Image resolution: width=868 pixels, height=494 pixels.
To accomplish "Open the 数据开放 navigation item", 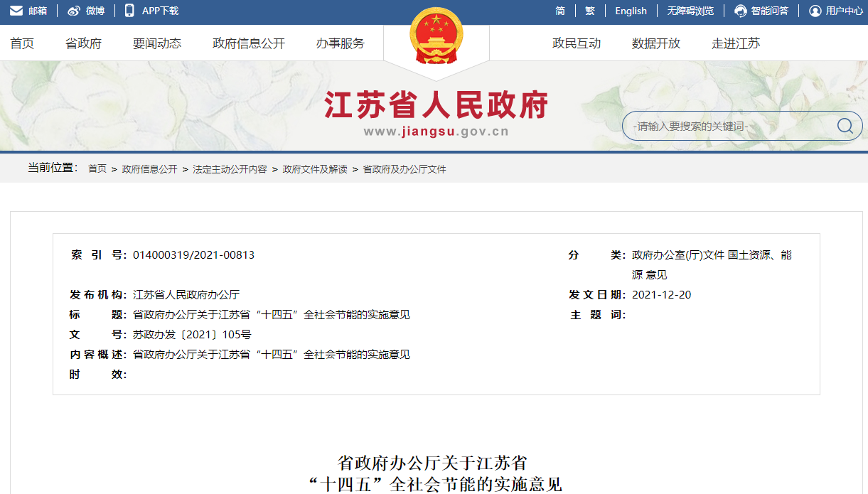I will pyautogui.click(x=656, y=43).
